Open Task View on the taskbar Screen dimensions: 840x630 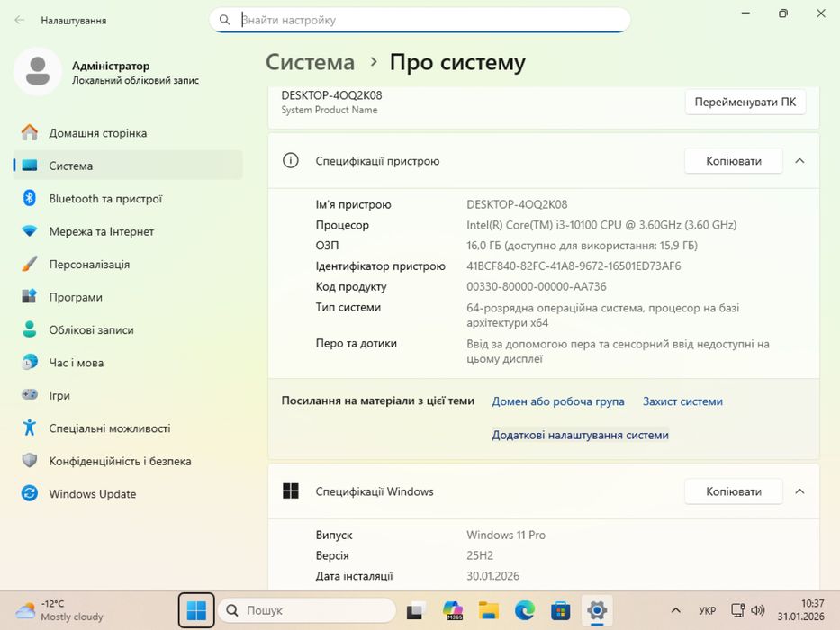[416, 610]
